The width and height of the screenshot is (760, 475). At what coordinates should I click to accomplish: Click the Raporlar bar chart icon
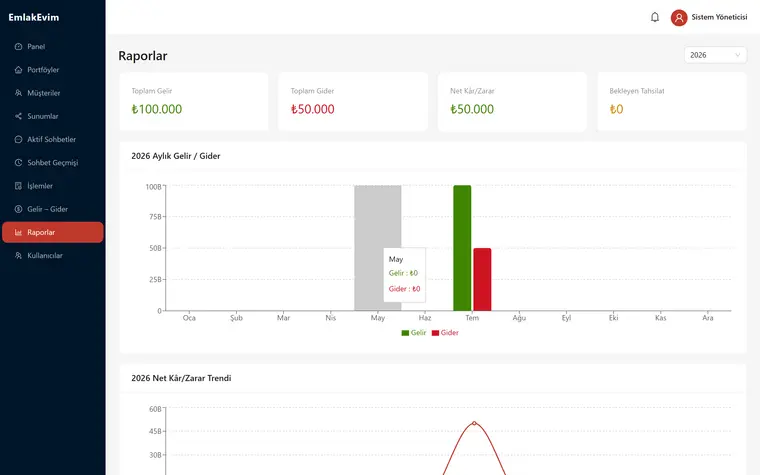pyautogui.click(x=18, y=232)
